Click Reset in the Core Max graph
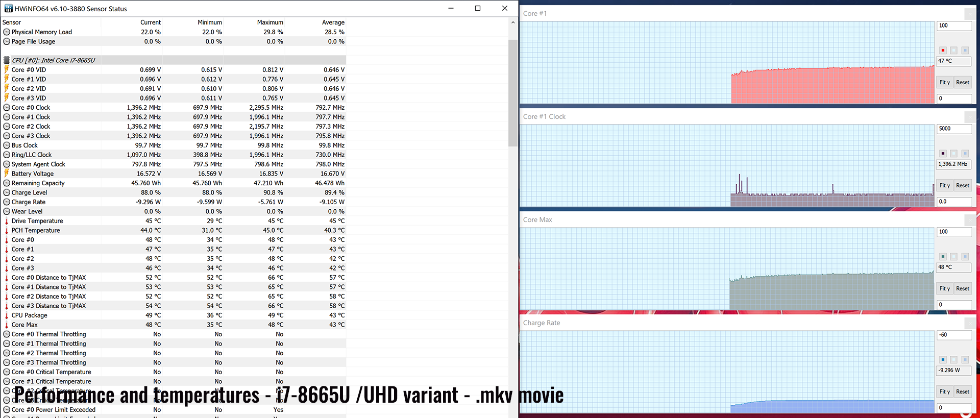Viewport: 980px width, 418px height. click(x=963, y=288)
